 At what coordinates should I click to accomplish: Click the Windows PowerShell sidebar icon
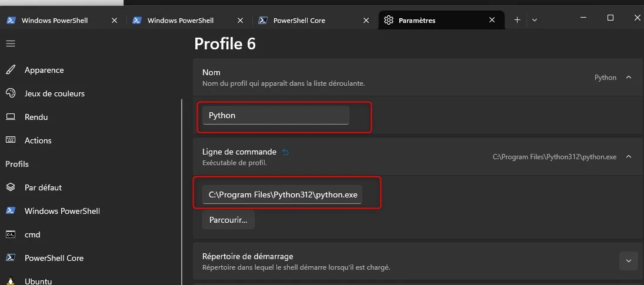[x=11, y=211]
